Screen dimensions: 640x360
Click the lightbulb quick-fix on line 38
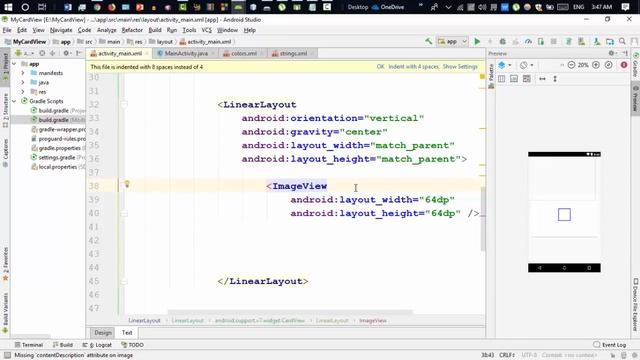coord(127,184)
